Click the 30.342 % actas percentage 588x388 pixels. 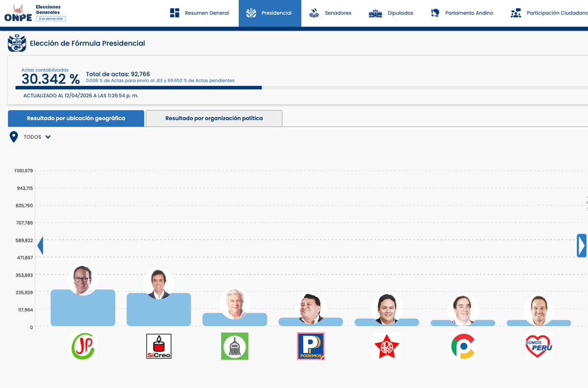(50, 79)
